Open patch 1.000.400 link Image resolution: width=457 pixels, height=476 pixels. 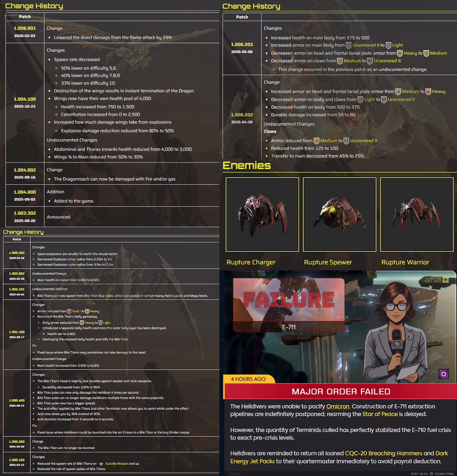coord(17,400)
